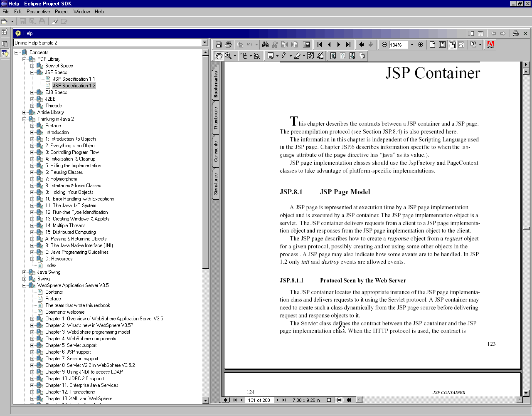
Task: Select the Actual Size page icon
Action: tap(432, 45)
